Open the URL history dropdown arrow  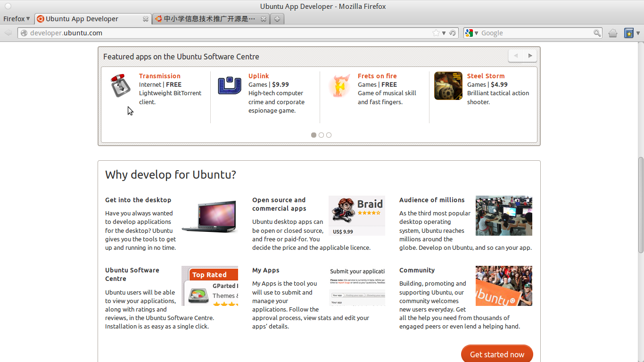[444, 33]
